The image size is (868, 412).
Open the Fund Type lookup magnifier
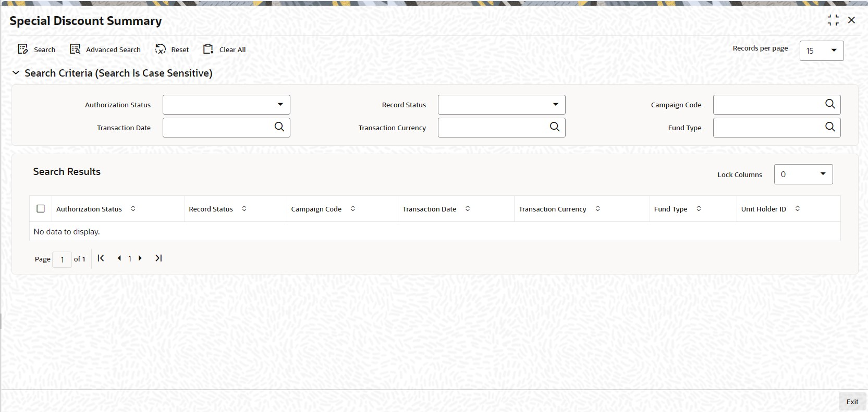(830, 127)
